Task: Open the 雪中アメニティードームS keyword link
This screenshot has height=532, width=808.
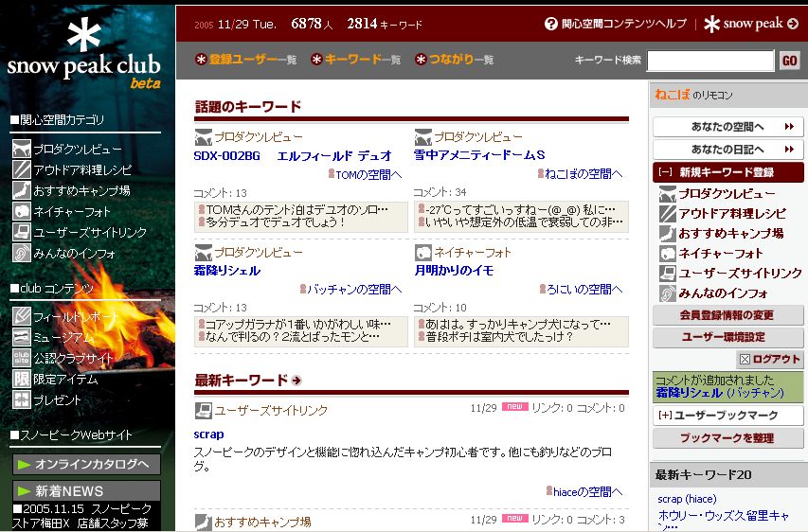Action: (x=479, y=155)
